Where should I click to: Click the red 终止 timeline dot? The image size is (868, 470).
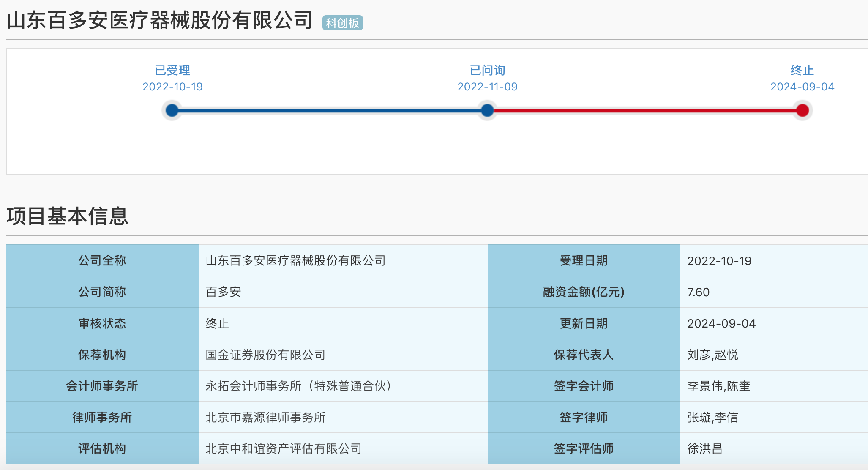click(802, 111)
